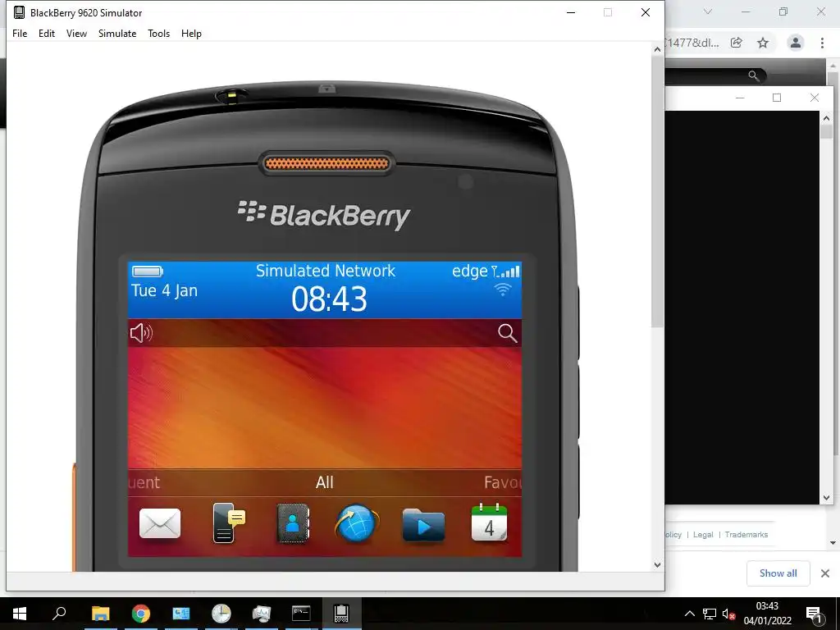Expand the Chrome tab search chevron
Image resolution: width=840 pixels, height=630 pixels.
click(x=708, y=11)
